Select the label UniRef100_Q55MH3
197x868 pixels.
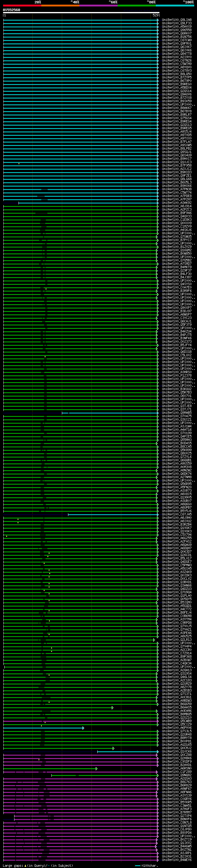pos(177,440)
